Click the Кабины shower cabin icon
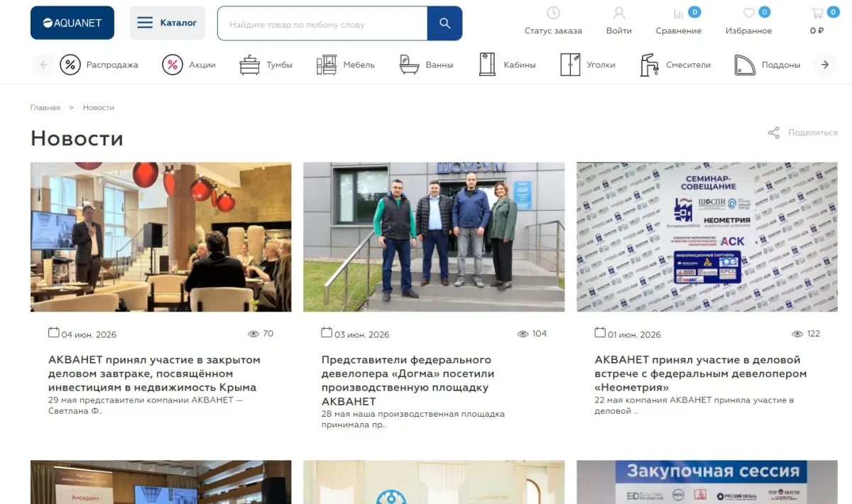Viewport: 852px width, 504px height. [487, 65]
